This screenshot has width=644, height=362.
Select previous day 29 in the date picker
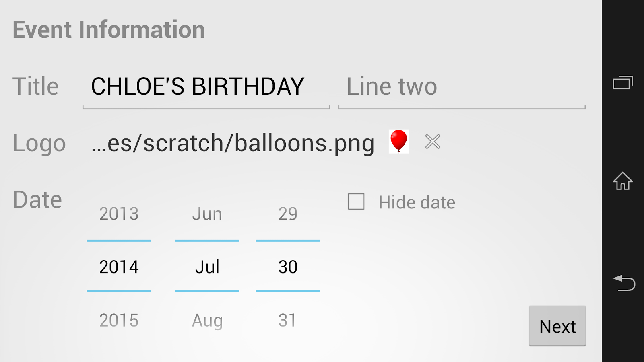click(x=287, y=214)
